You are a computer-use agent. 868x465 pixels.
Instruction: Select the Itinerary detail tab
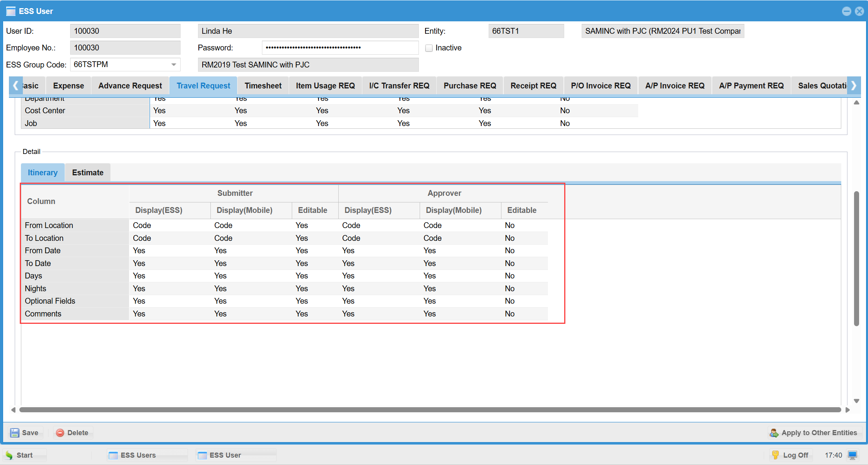point(43,173)
